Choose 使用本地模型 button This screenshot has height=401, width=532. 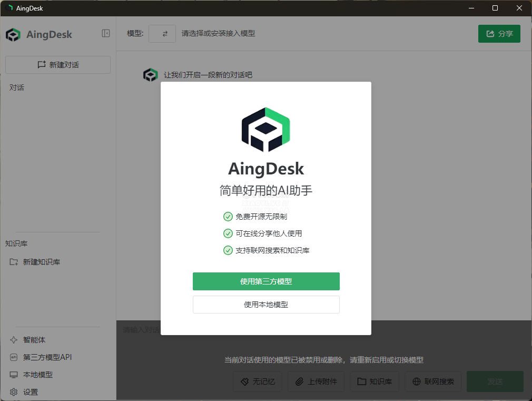[266, 305]
